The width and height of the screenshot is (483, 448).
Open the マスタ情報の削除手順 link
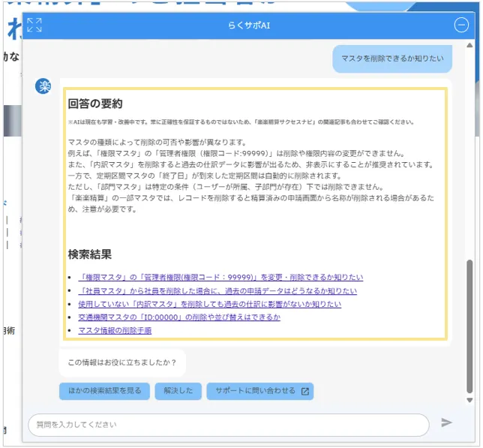(x=115, y=331)
